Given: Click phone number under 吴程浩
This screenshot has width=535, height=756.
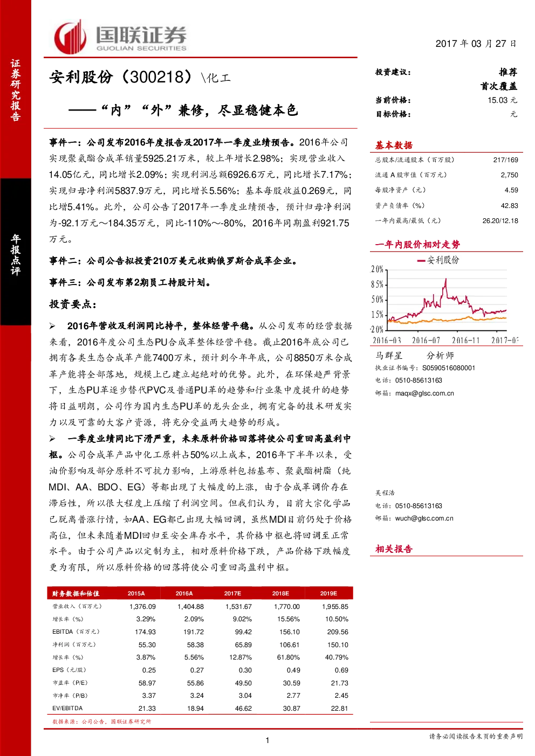Looking at the screenshot, I should click(419, 506).
